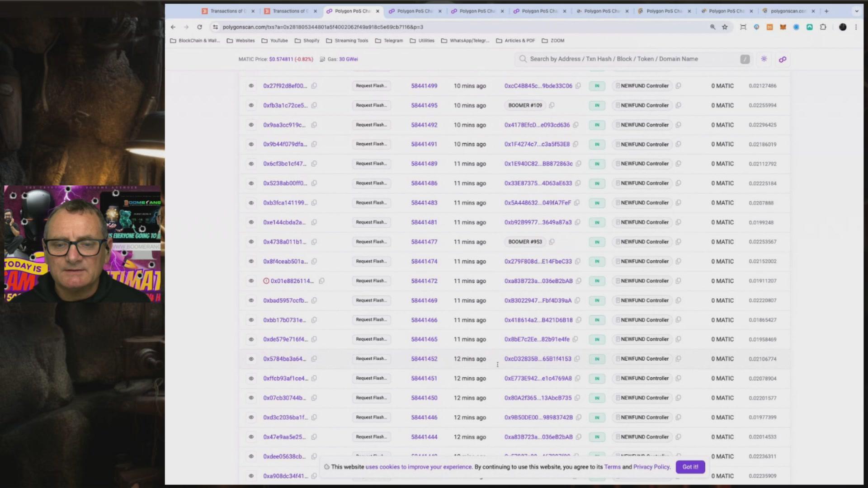Open the browser extensions puzzle icon
This screenshot has width=868, height=488.
[823, 27]
